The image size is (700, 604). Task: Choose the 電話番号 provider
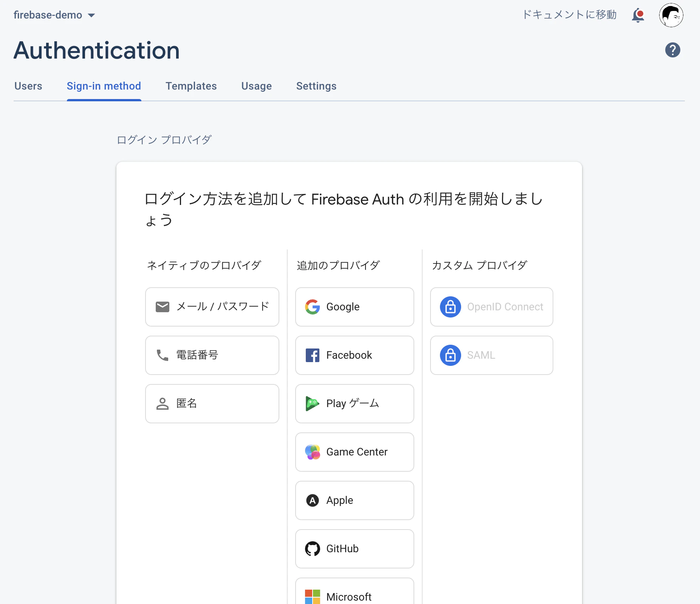(212, 355)
